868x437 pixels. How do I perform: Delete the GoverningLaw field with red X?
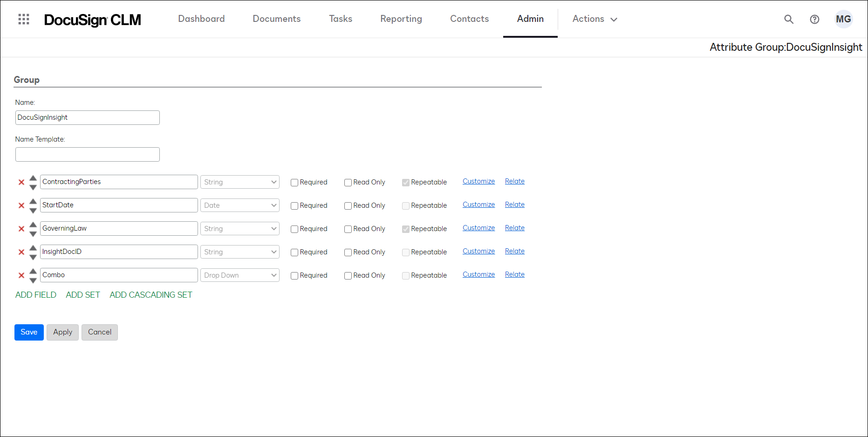21,229
